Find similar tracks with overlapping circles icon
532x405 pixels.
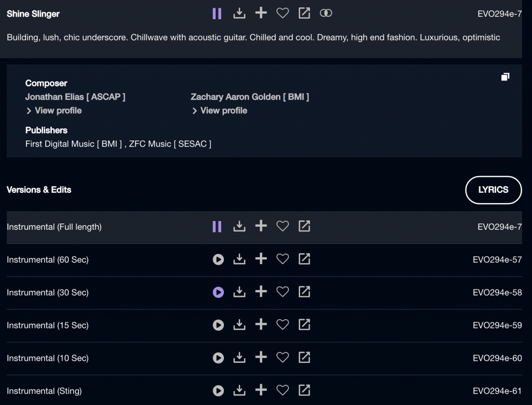(326, 14)
